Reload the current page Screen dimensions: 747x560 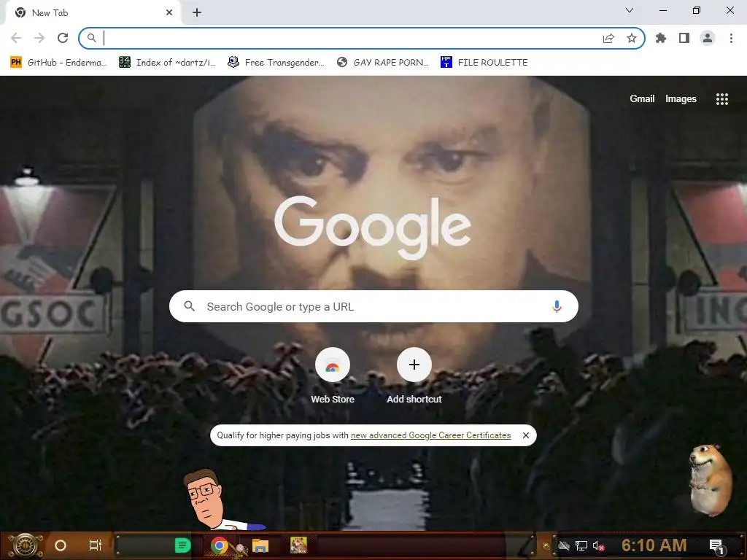coord(63,38)
